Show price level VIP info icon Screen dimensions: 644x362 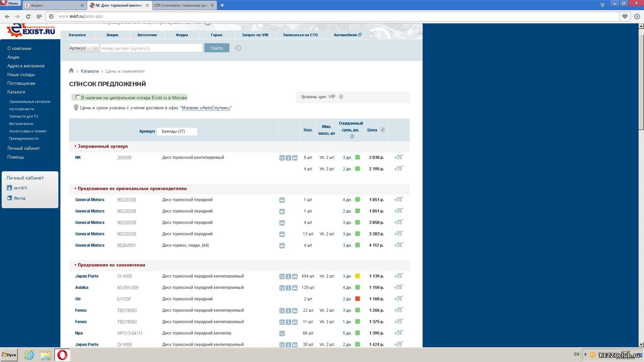(x=341, y=97)
